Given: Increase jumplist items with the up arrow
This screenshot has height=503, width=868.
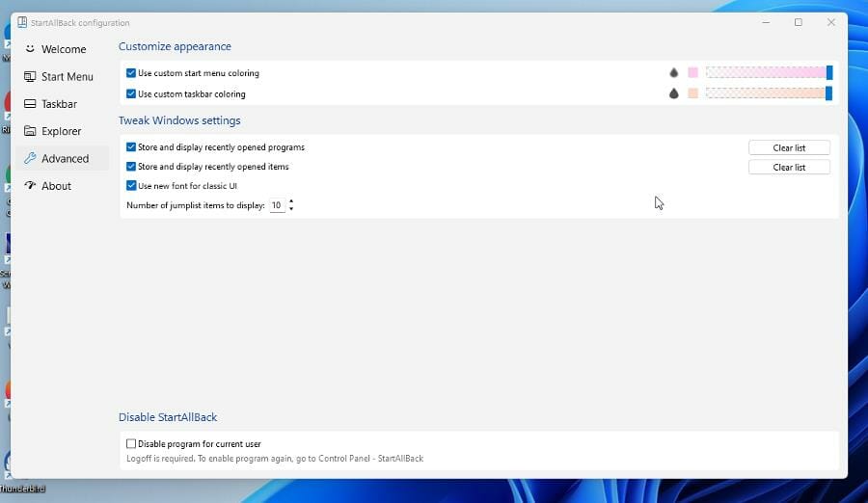Looking at the screenshot, I should point(291,201).
